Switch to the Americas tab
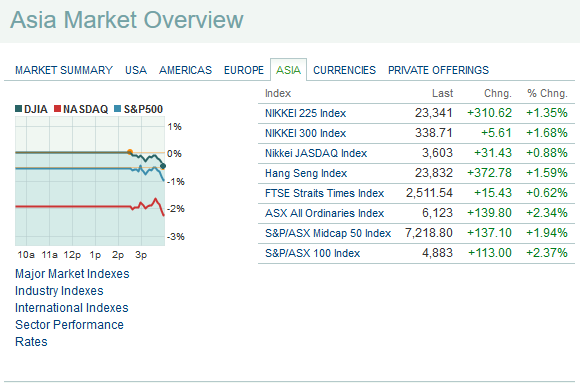580x383 pixels. point(185,70)
